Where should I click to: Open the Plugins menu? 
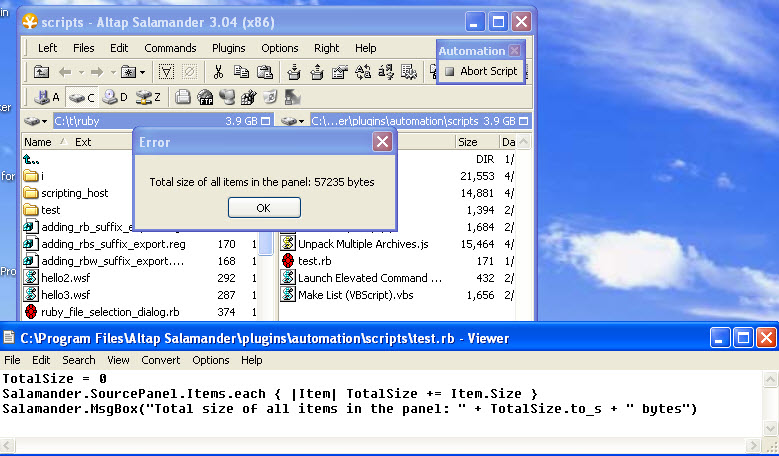point(228,48)
